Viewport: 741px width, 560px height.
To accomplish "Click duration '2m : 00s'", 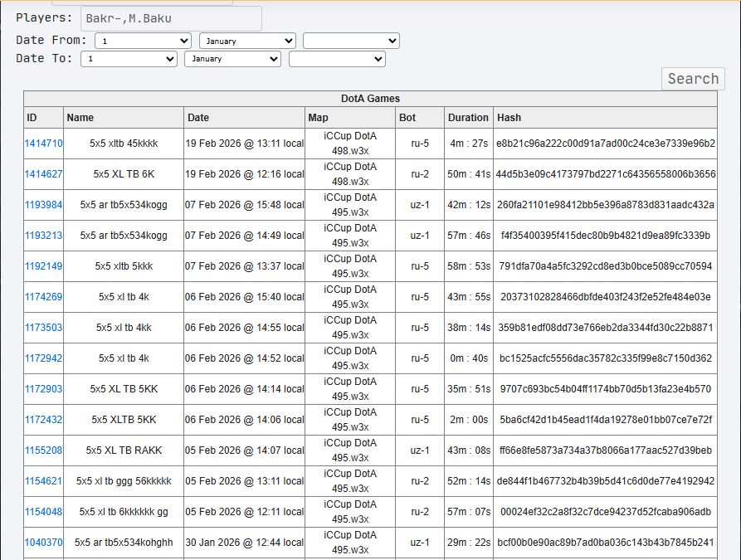I will (x=469, y=420).
